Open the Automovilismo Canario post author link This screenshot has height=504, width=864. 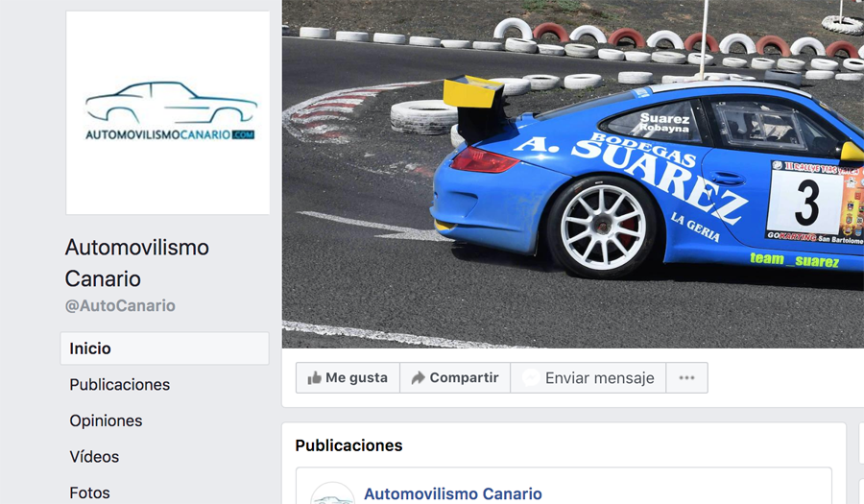coord(453,494)
